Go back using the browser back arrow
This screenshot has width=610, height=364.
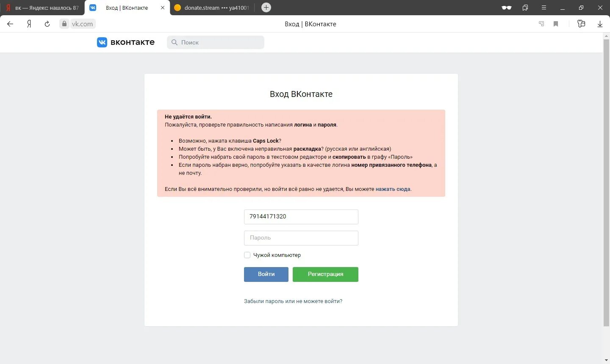pyautogui.click(x=10, y=24)
